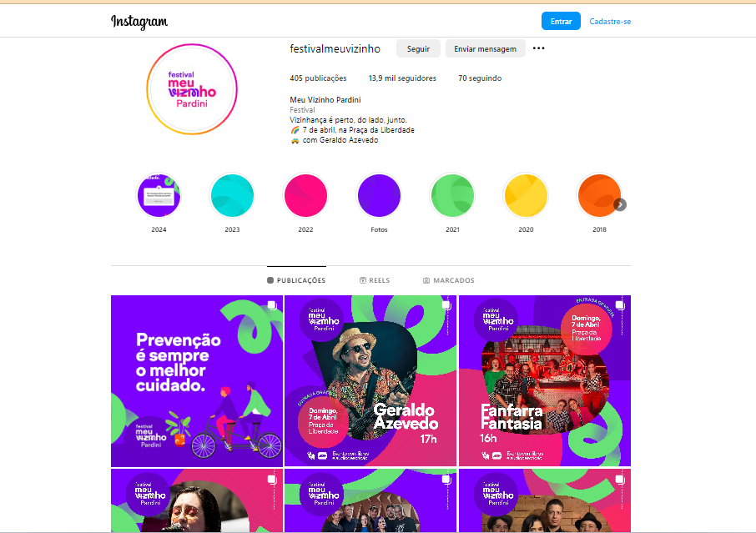Screen dimensions: 756x533
Task: Open the festival profile picture
Action: click(x=192, y=89)
